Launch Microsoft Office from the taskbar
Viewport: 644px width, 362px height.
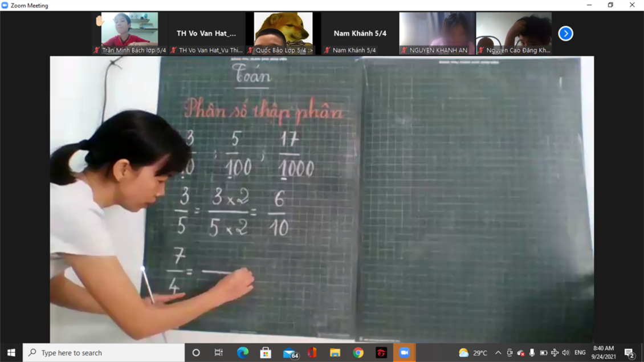[x=312, y=353]
